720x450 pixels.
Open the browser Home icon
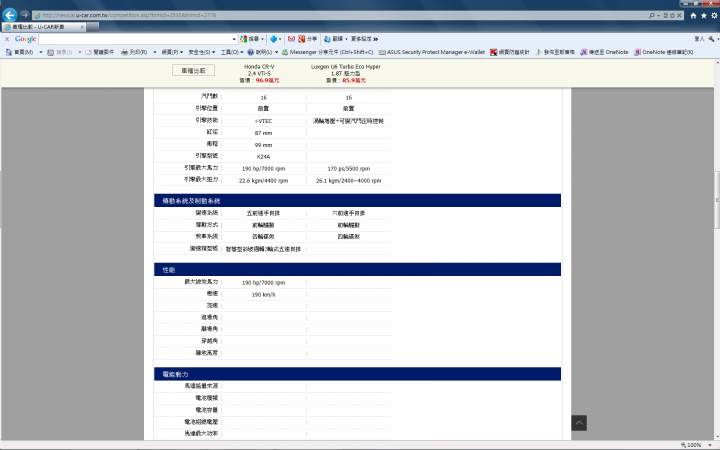coord(693,16)
